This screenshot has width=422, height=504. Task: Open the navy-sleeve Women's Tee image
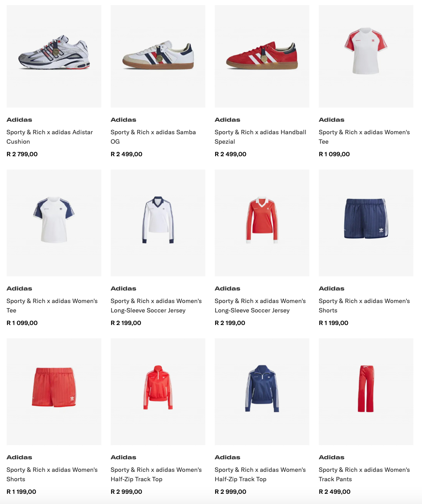click(54, 223)
